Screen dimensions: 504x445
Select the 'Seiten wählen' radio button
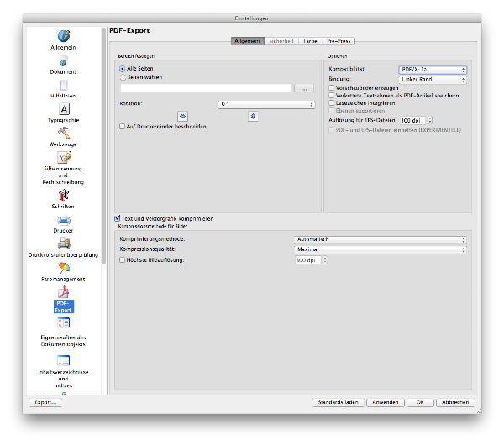pyautogui.click(x=123, y=76)
